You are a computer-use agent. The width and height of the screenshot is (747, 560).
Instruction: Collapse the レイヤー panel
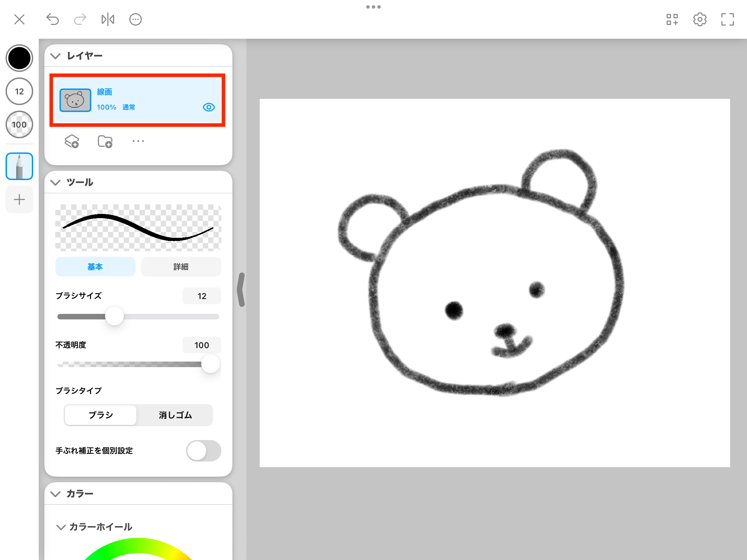pyautogui.click(x=55, y=56)
